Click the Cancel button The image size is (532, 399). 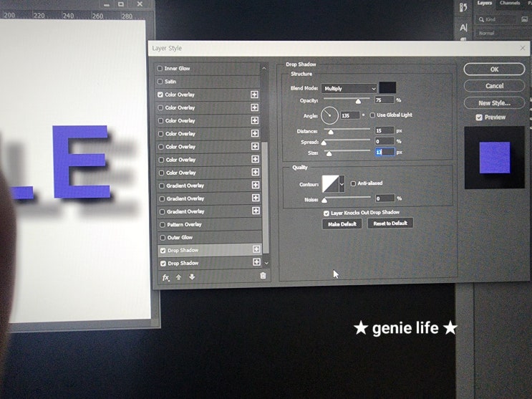coord(494,86)
